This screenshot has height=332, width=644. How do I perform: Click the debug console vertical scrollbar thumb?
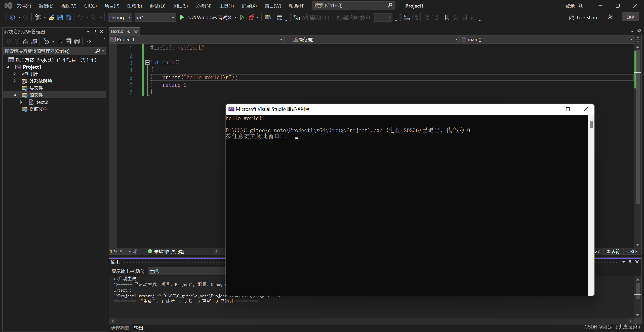[591, 125]
